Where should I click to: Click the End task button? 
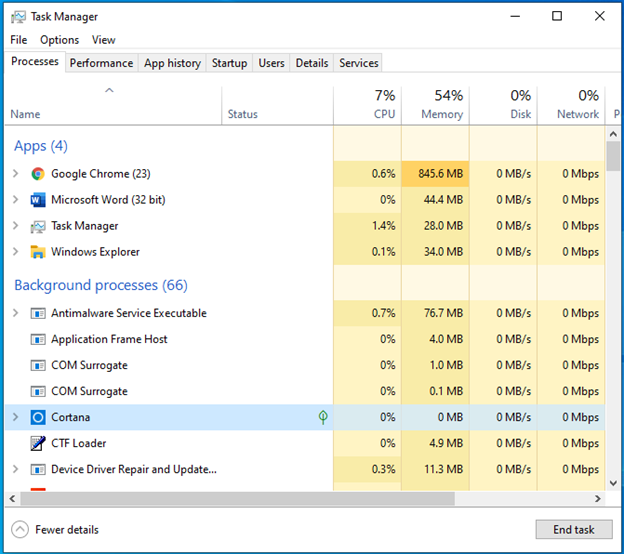[x=573, y=529]
